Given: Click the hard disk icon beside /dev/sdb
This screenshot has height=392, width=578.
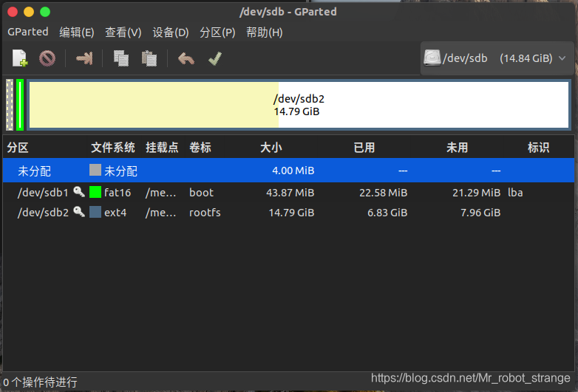Looking at the screenshot, I should [x=432, y=58].
